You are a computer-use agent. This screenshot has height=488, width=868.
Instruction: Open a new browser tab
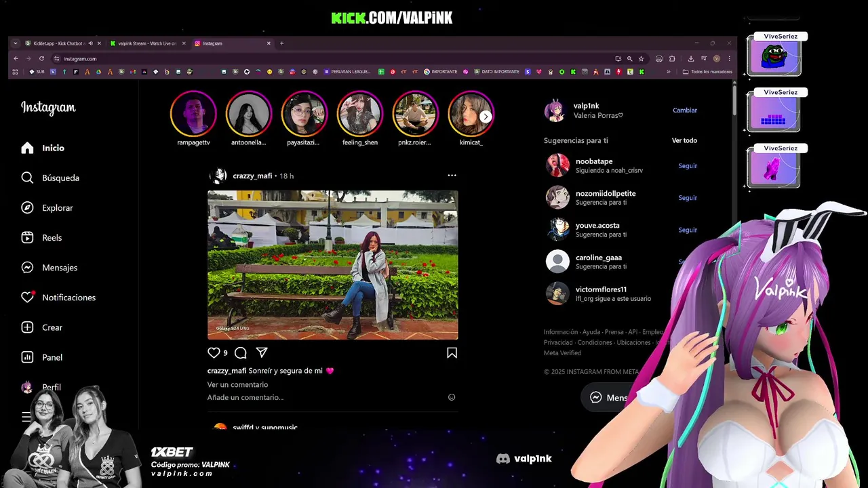click(282, 43)
